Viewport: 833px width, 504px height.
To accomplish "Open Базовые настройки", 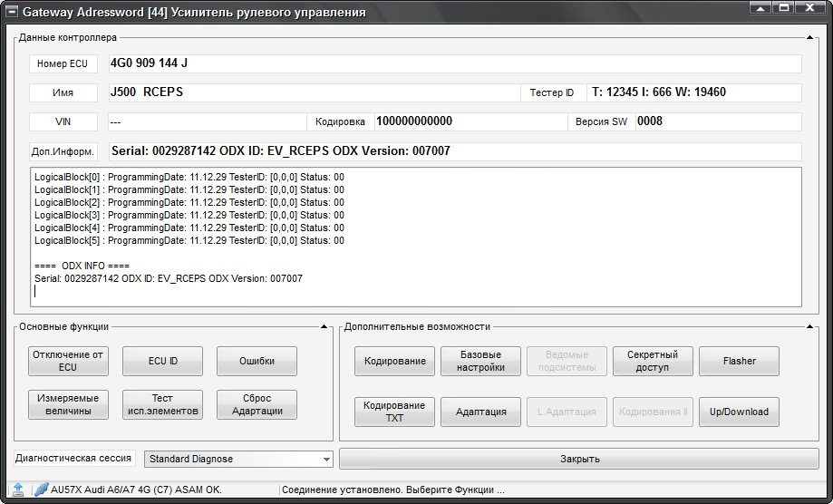I will [480, 361].
